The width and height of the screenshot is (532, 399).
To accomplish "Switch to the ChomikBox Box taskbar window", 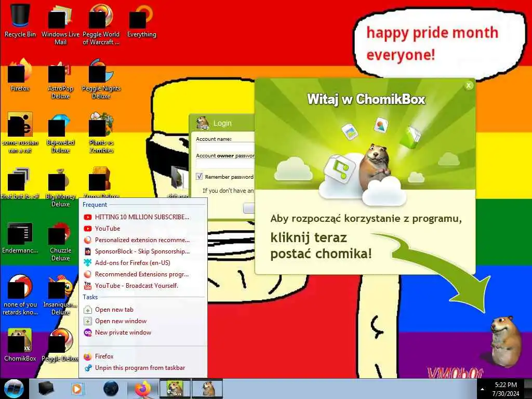I will (175, 389).
